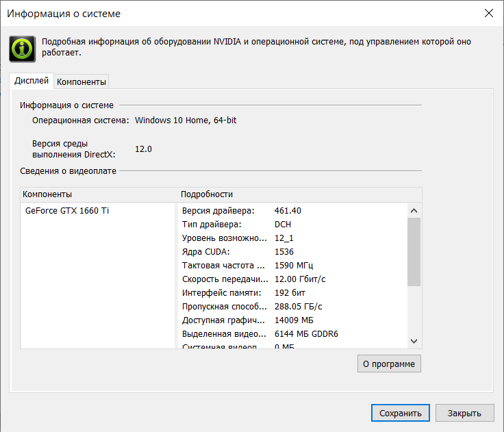The width and height of the screenshot is (504, 432).
Task: Select the Интерфейс памяти row
Action: click(292, 293)
